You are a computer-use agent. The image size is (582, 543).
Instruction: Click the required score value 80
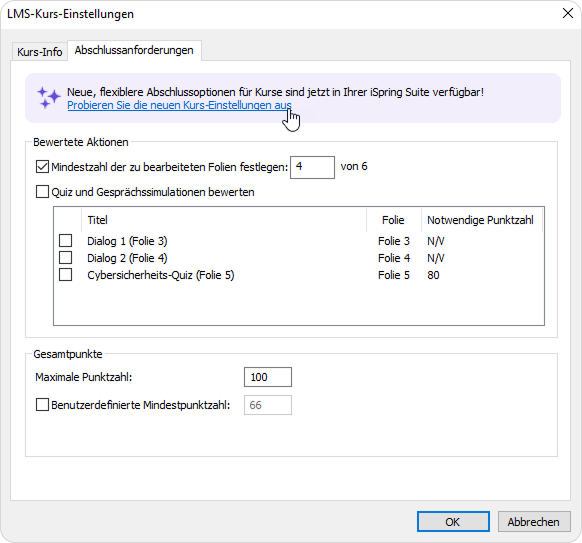pos(433,275)
